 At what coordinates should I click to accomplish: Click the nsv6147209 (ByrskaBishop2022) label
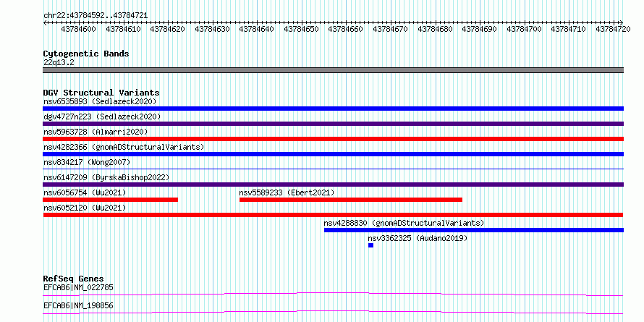click(106, 177)
